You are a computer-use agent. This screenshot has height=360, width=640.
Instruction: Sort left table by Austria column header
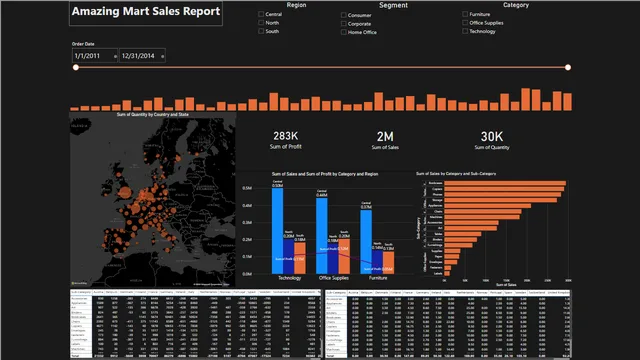[x=98, y=292]
